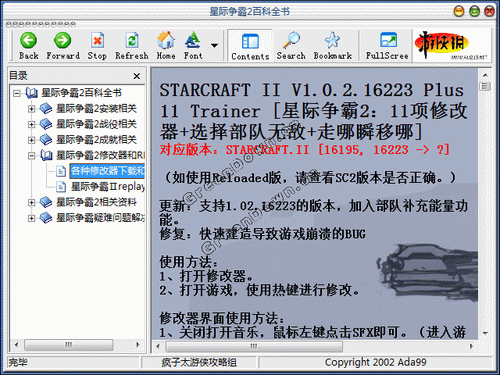This screenshot has width=500, height=375.
Task: Add a Bookmark with the star icon
Action: coord(332,41)
